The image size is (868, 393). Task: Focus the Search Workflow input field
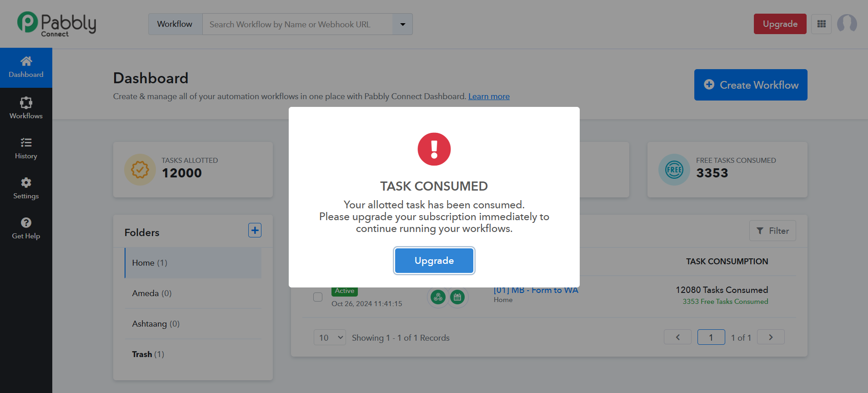[297, 24]
